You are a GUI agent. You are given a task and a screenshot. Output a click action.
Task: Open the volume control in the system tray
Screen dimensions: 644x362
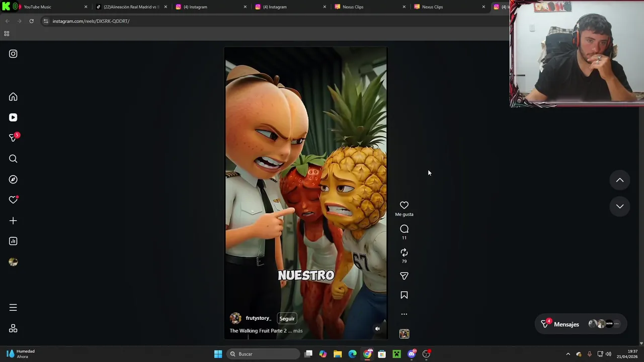(x=609, y=354)
